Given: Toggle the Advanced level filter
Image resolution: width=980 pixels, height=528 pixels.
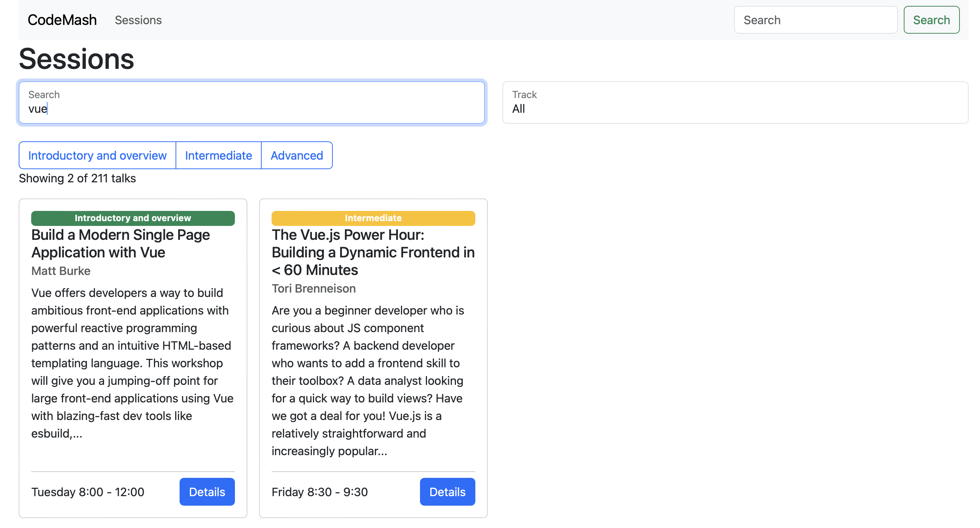Looking at the screenshot, I should tap(297, 156).
